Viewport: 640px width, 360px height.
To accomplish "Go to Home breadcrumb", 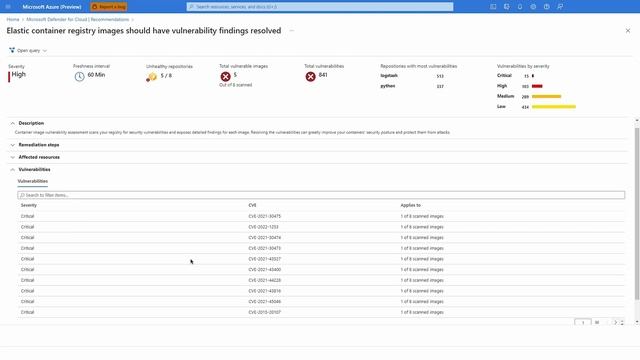I will click(x=13, y=19).
